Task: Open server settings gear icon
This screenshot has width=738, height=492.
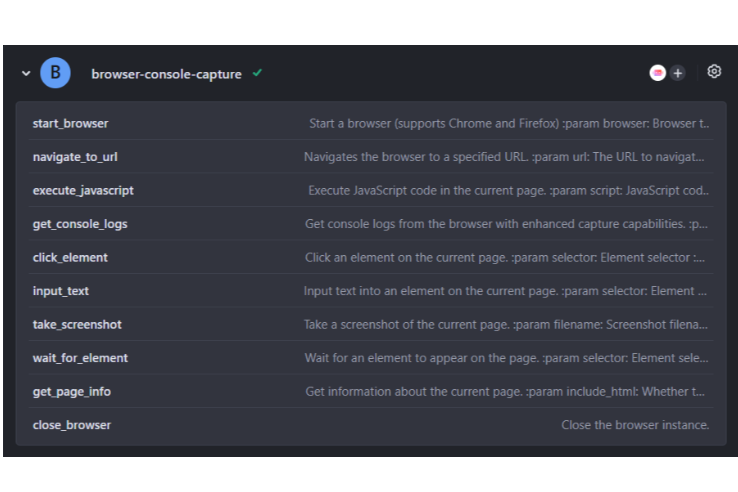Action: click(x=714, y=72)
